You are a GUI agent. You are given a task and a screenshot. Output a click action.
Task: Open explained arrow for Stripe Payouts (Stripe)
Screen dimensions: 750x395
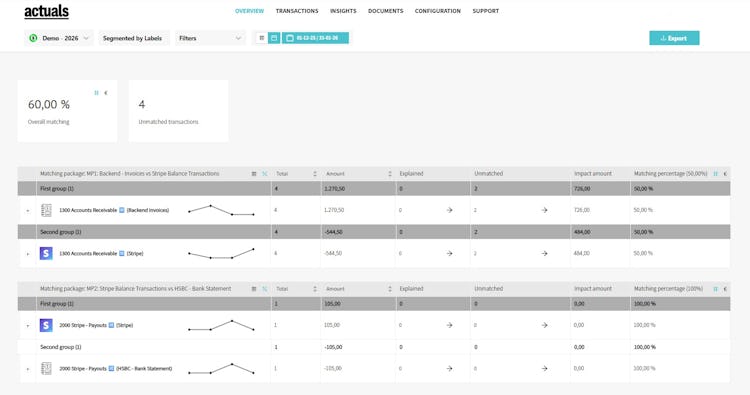[449, 325]
